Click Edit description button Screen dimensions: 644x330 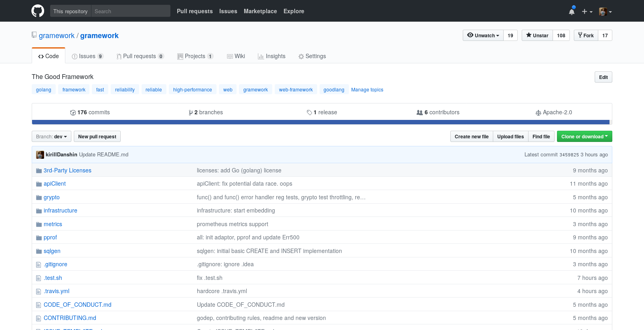pyautogui.click(x=603, y=77)
